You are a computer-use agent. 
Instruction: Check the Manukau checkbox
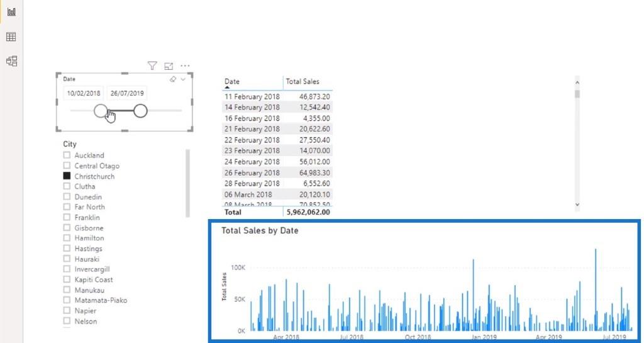67,290
